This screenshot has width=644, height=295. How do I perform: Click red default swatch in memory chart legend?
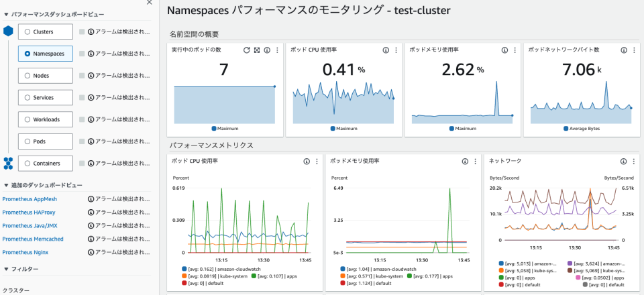(x=343, y=284)
